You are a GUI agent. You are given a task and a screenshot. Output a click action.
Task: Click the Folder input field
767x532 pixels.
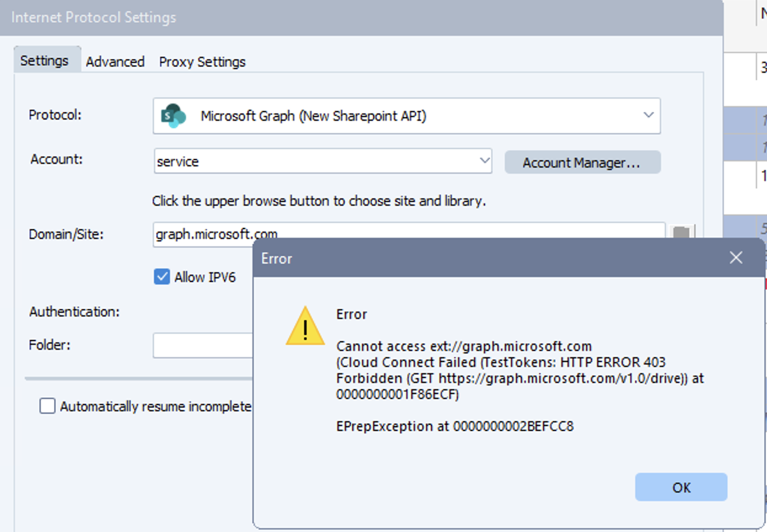(x=203, y=345)
